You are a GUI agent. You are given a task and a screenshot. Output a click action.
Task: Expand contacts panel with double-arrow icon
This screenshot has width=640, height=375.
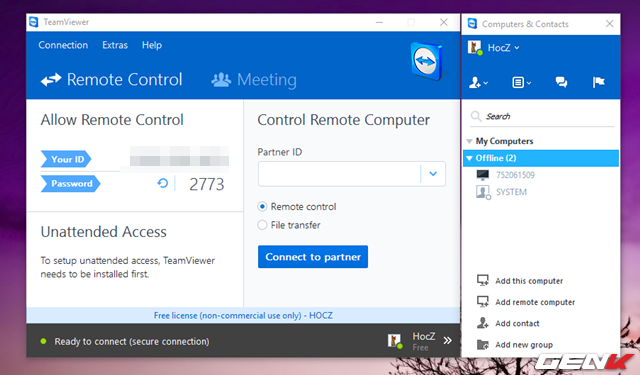(x=448, y=340)
